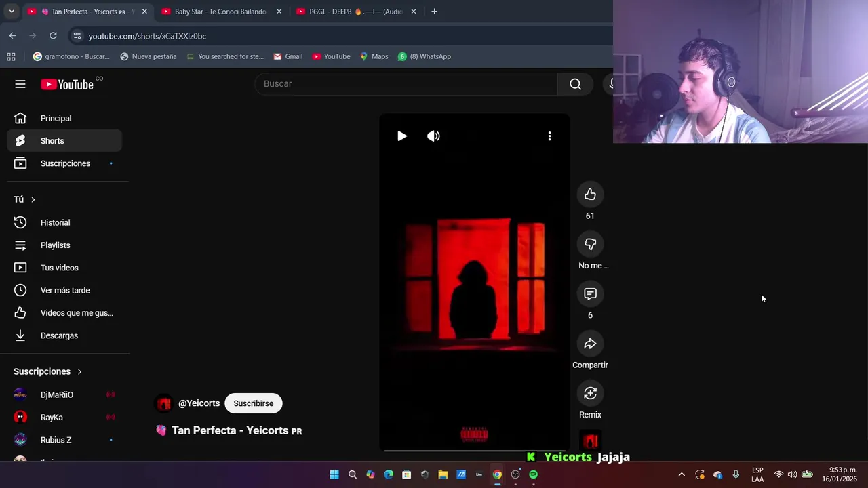The height and width of the screenshot is (488, 868).
Task: Open the 'You searched for ste...' bookmark
Action: point(224,56)
